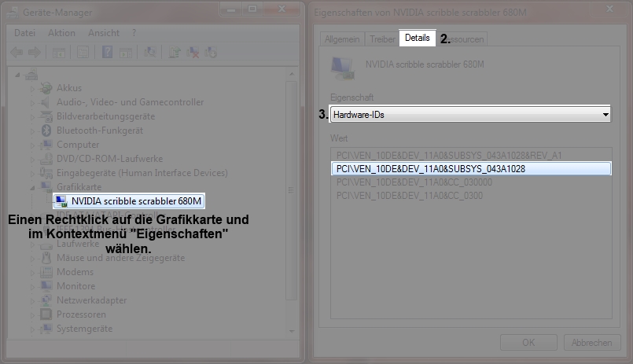Viewport: 633px width, 364px height.
Task: Collapse the Grafikkarte tree node
Action: click(x=33, y=187)
